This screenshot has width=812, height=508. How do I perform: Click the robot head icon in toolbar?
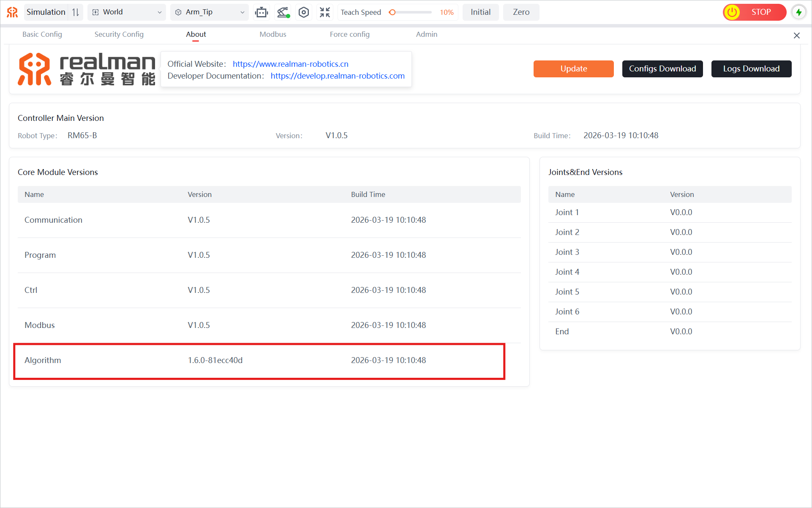tap(262, 12)
